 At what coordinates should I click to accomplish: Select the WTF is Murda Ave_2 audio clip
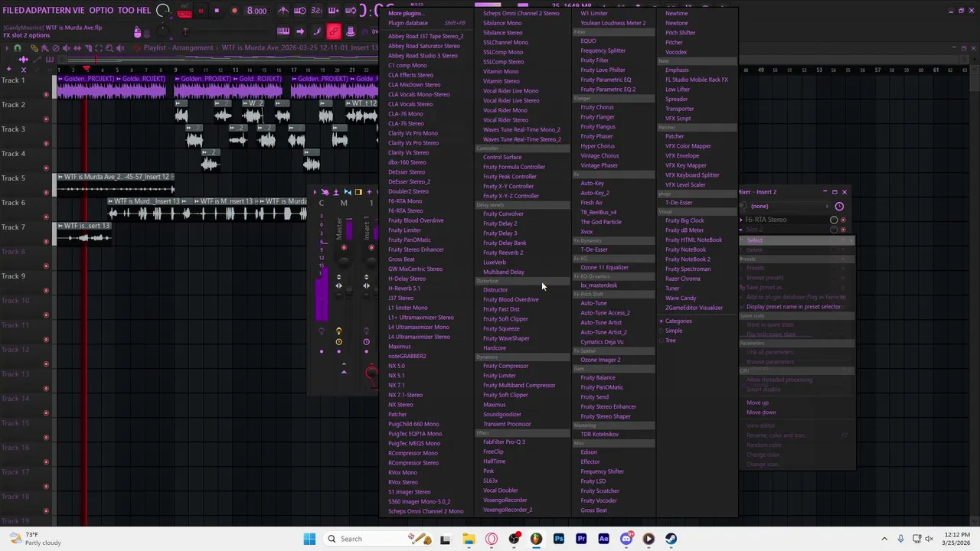coord(115,184)
